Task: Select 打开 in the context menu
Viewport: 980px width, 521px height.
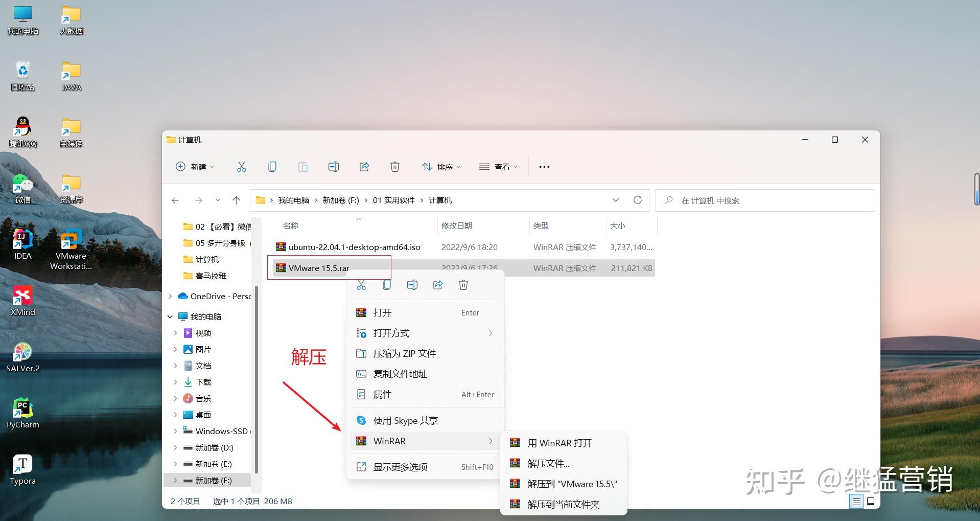Action: [x=425, y=312]
